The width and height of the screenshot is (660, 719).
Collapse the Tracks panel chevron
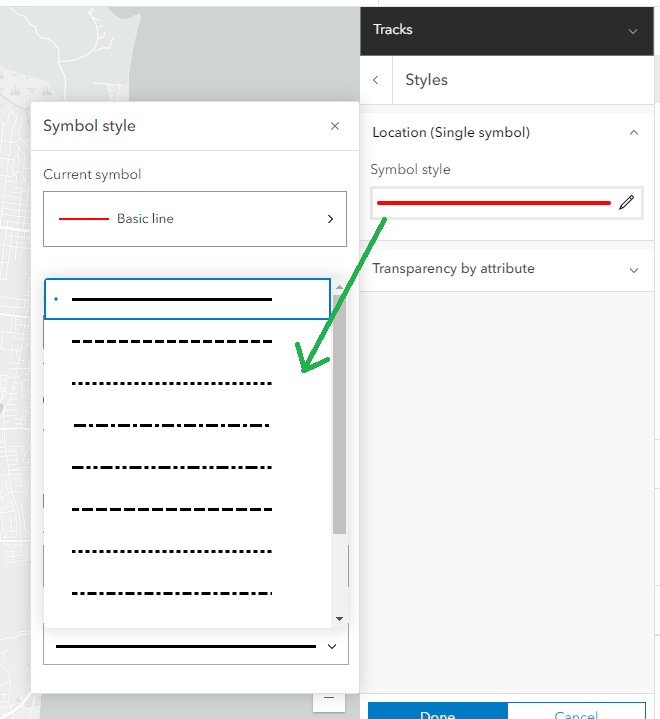pos(633,31)
